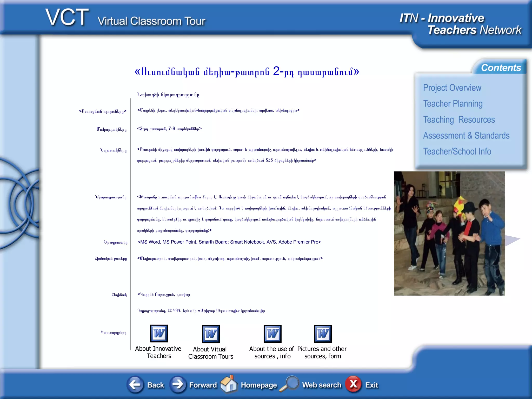Click the Back arrow icon
The height and width of the screenshot is (399, 532).
[135, 384]
